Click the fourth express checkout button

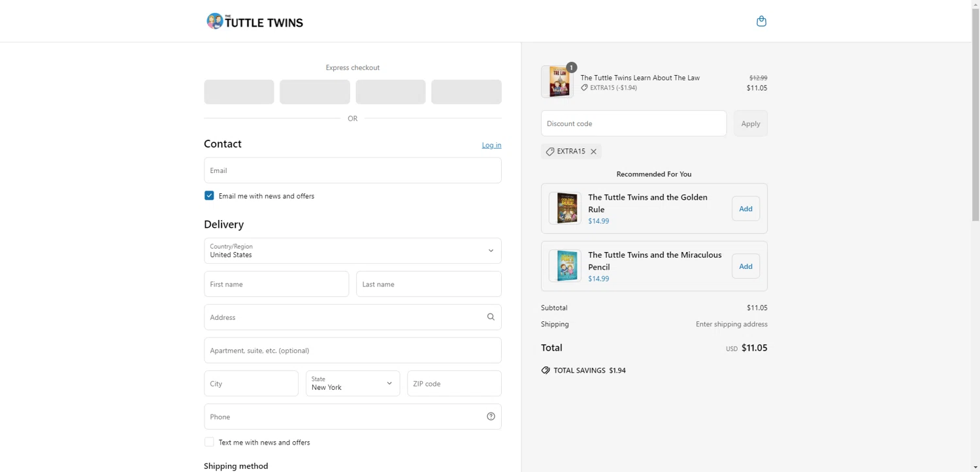pyautogui.click(x=466, y=92)
